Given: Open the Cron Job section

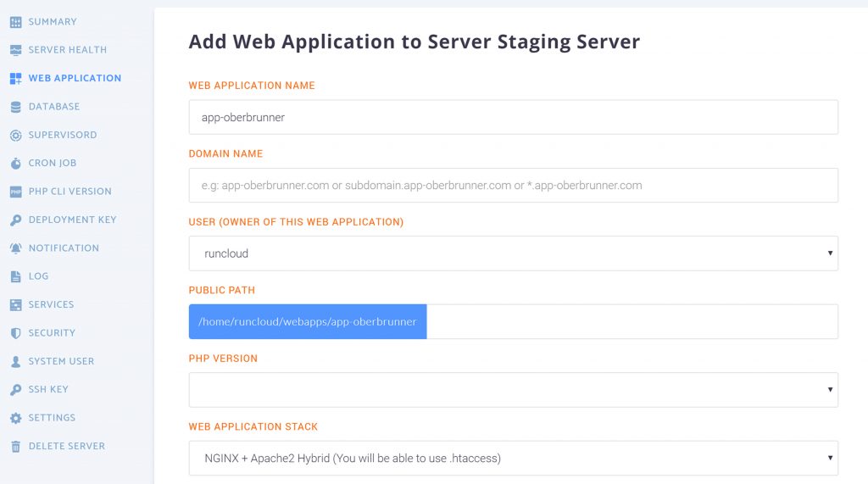Looking at the screenshot, I should point(53,163).
